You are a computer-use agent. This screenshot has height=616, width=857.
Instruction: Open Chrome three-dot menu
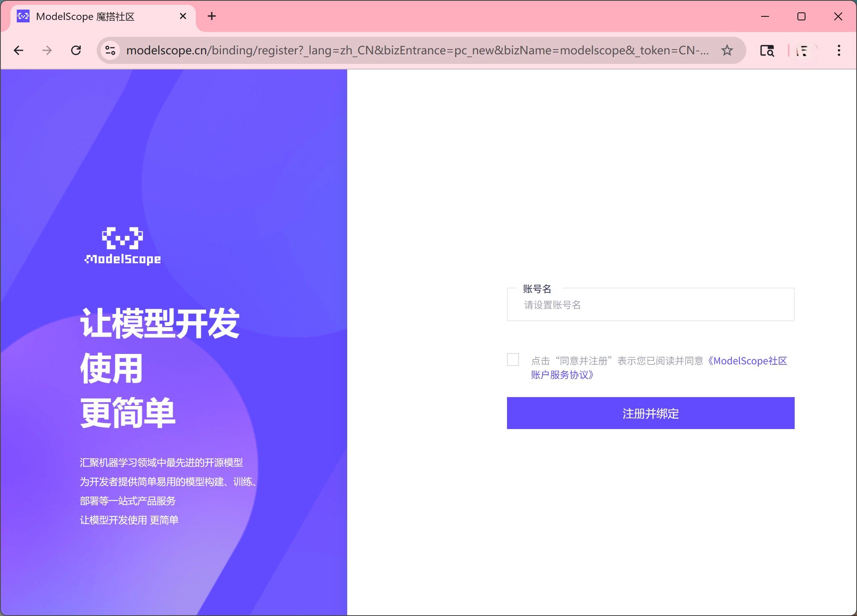839,50
